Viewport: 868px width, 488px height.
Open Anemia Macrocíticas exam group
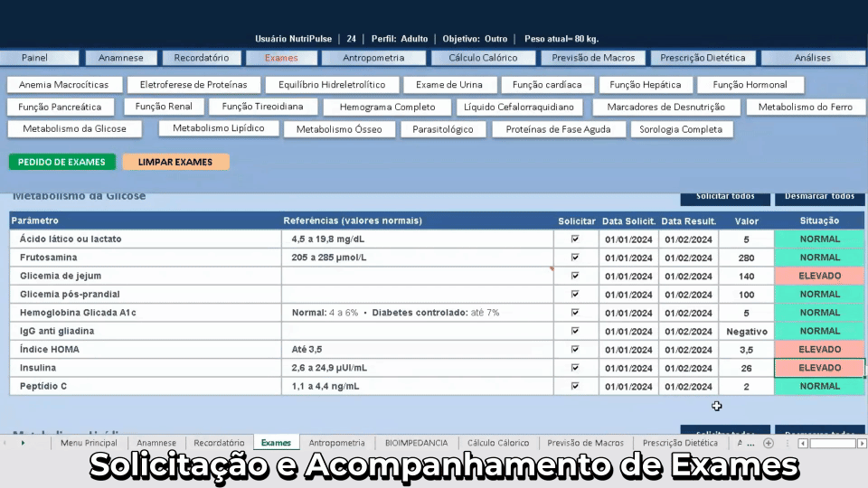tap(63, 85)
